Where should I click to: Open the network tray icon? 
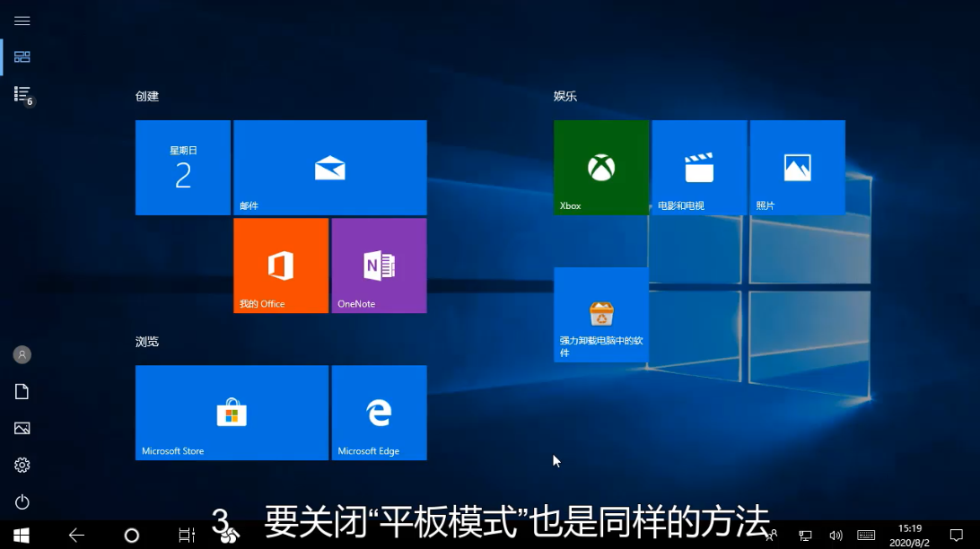pos(805,536)
